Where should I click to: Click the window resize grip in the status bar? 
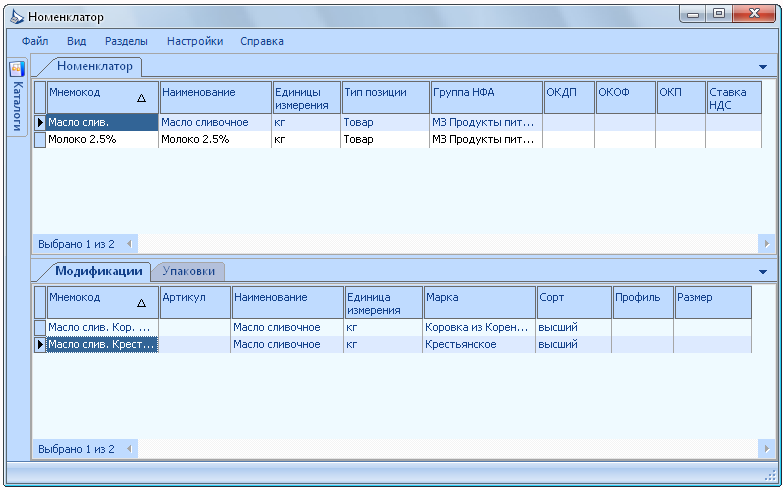pos(770,476)
